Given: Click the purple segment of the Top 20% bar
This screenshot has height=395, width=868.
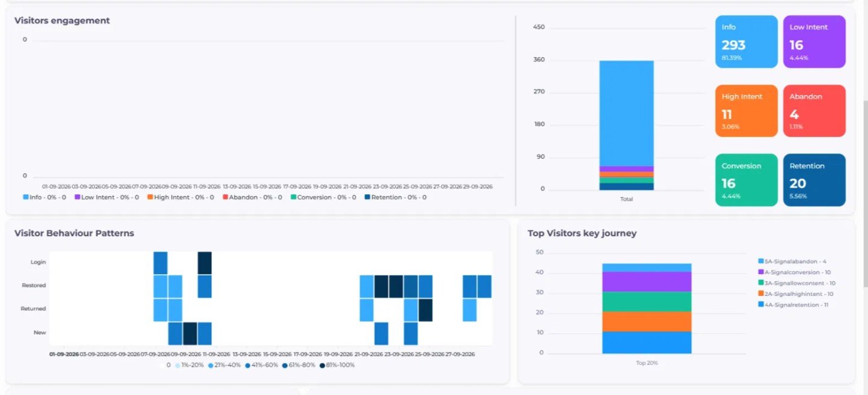Looking at the screenshot, I should tap(647, 281).
